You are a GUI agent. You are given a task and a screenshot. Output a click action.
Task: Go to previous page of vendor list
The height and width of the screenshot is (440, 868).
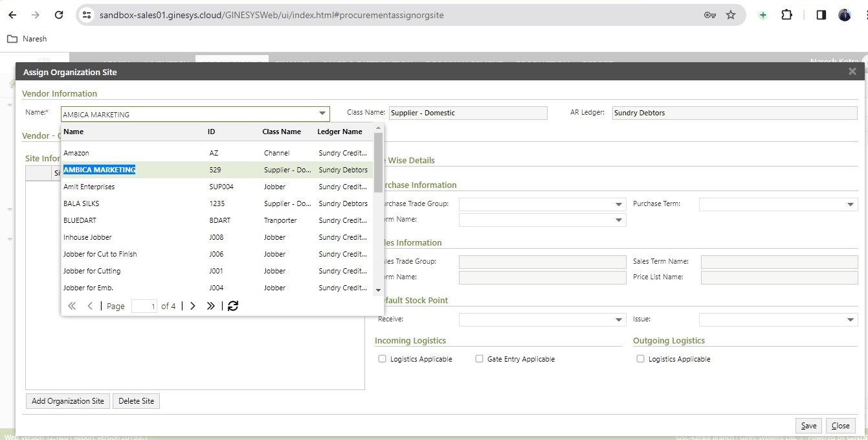pyautogui.click(x=90, y=306)
